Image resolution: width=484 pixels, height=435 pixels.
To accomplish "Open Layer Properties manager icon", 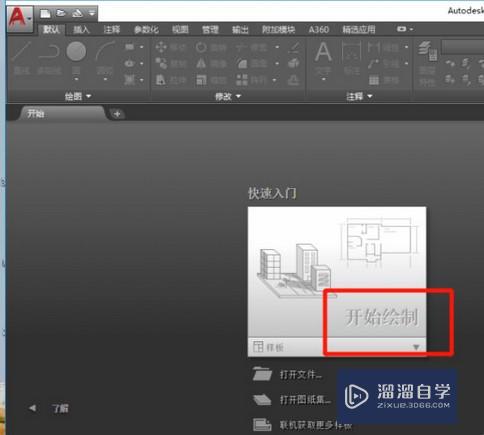I will tap(427, 63).
